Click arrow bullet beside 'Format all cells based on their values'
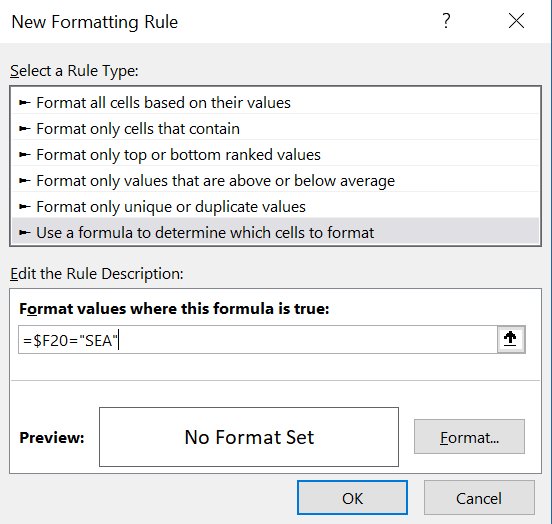 24,103
